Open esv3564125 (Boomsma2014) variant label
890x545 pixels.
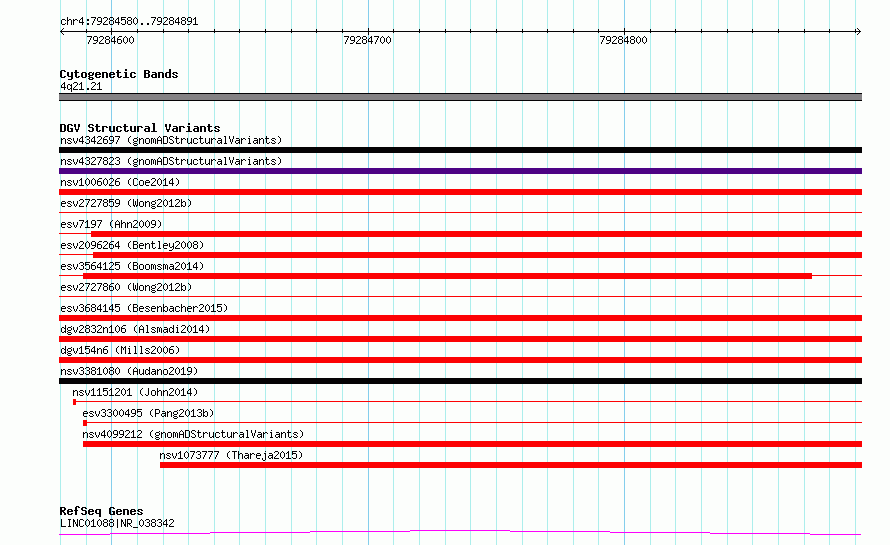(132, 266)
